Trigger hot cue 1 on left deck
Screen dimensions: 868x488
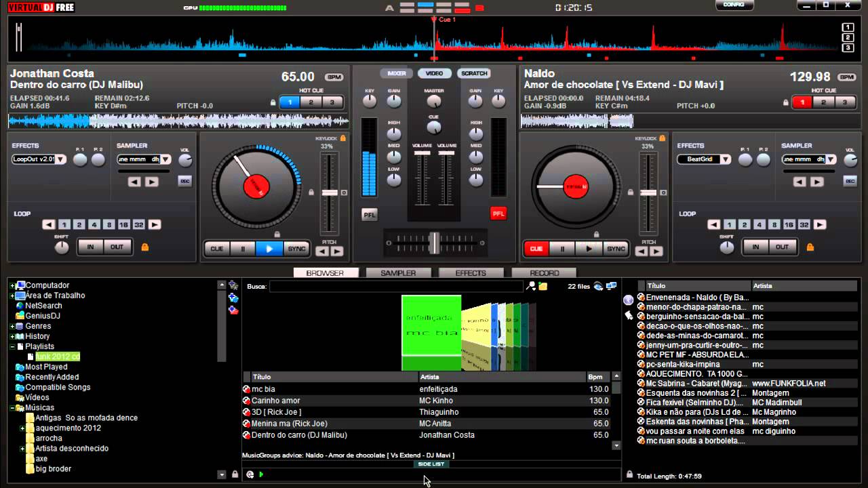coord(290,102)
